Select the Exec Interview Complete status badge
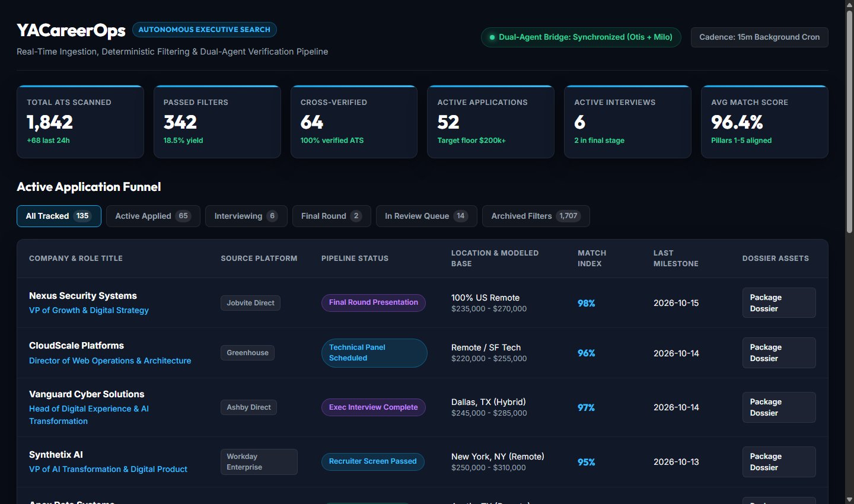Screen dimensions: 854x504 [x=374, y=407]
